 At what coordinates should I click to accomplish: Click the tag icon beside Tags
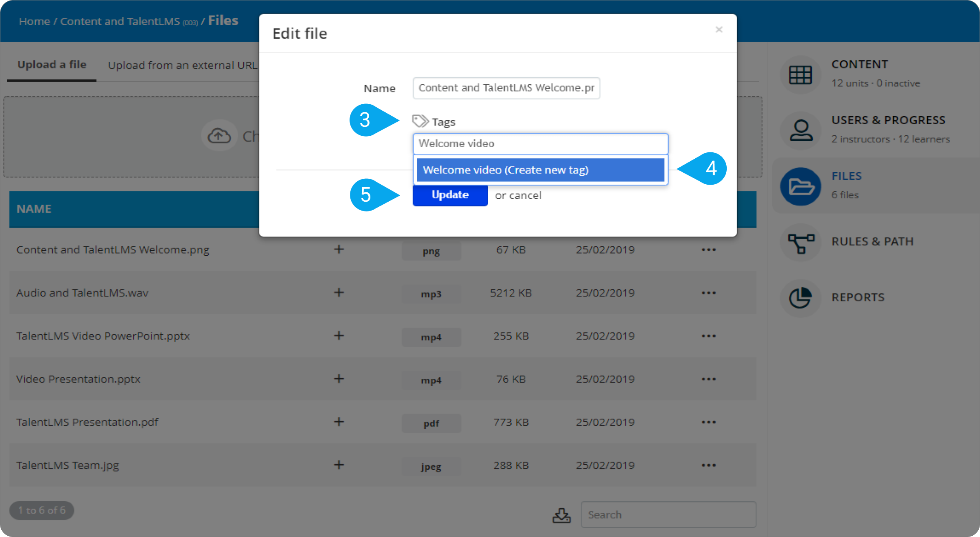(420, 121)
